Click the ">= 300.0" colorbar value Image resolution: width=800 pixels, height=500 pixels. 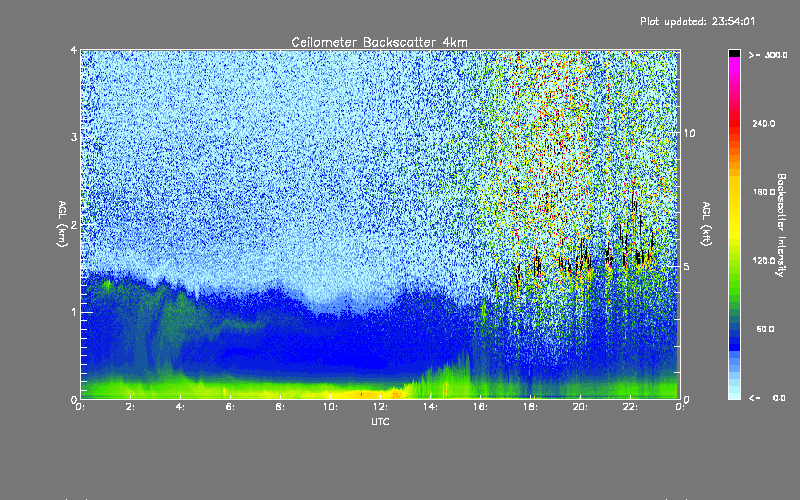coord(768,55)
